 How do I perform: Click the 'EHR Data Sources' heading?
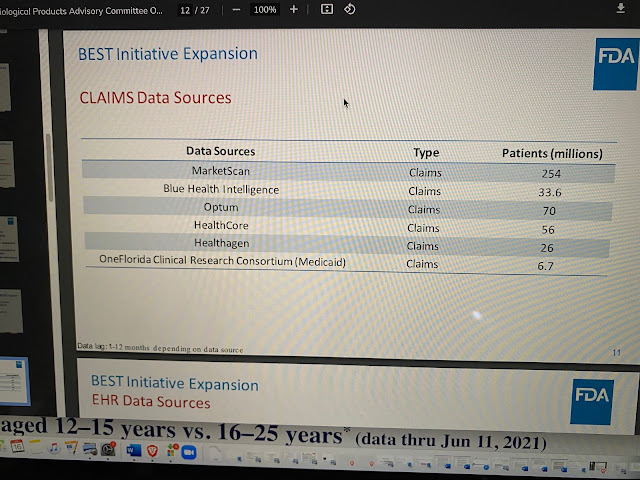(151, 401)
